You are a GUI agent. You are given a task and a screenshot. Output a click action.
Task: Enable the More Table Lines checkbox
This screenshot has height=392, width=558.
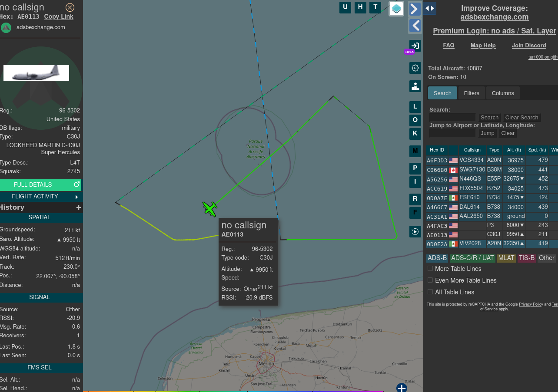pos(430,268)
